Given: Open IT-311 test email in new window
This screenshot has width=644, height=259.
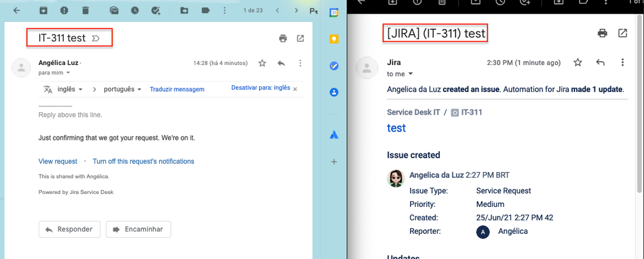Looking at the screenshot, I should 300,39.
